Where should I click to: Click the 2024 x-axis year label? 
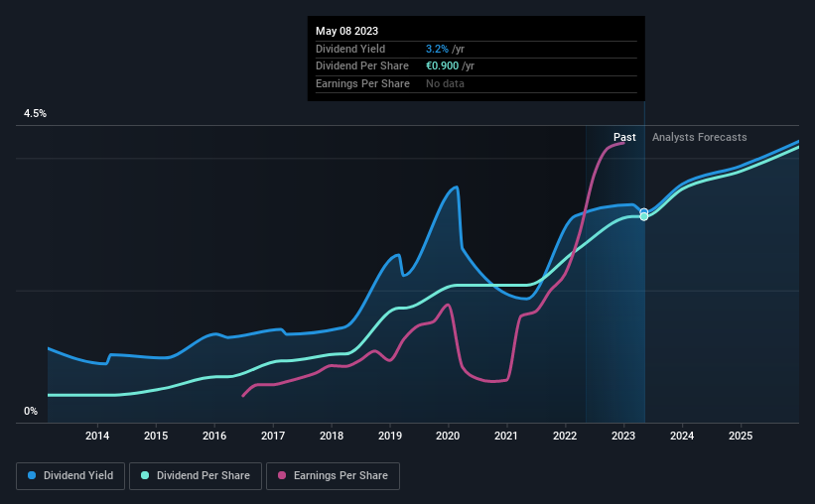(682, 436)
